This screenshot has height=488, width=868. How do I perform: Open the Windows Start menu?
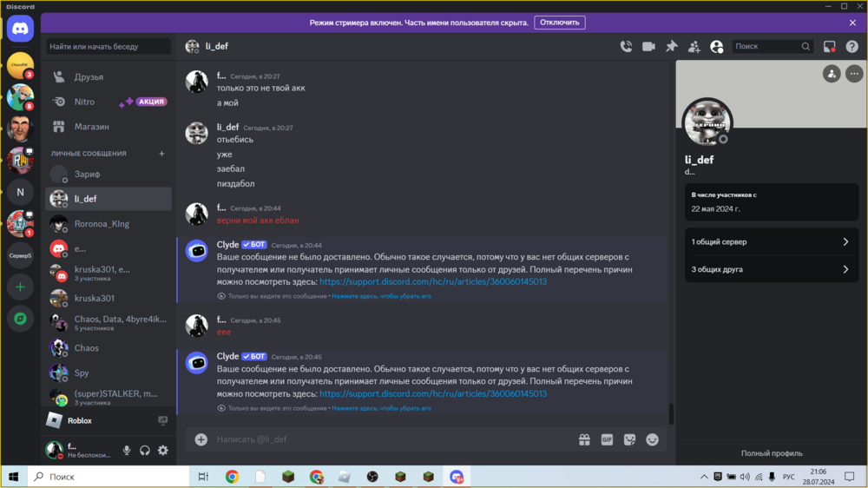(x=14, y=477)
